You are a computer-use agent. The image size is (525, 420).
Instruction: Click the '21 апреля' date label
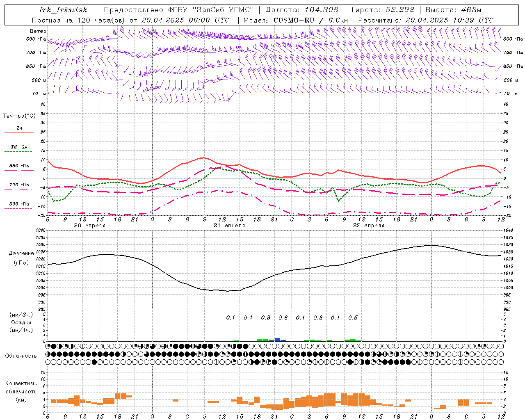coord(229,226)
